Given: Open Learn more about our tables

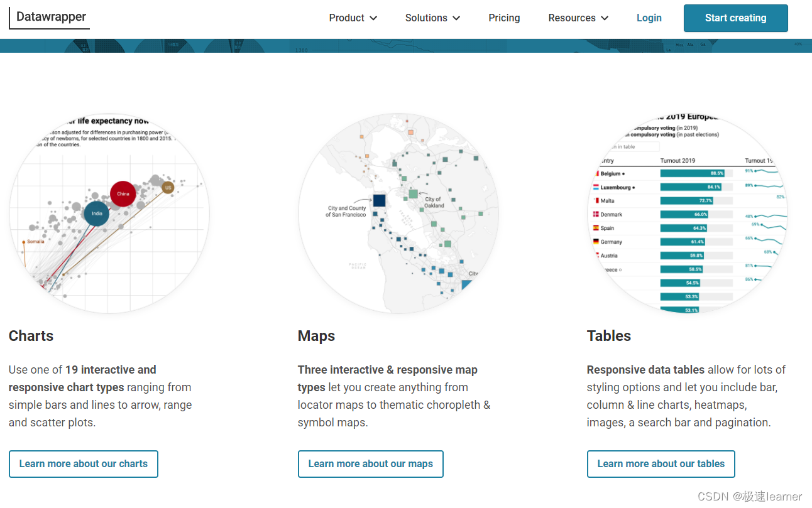Looking at the screenshot, I should [661, 463].
